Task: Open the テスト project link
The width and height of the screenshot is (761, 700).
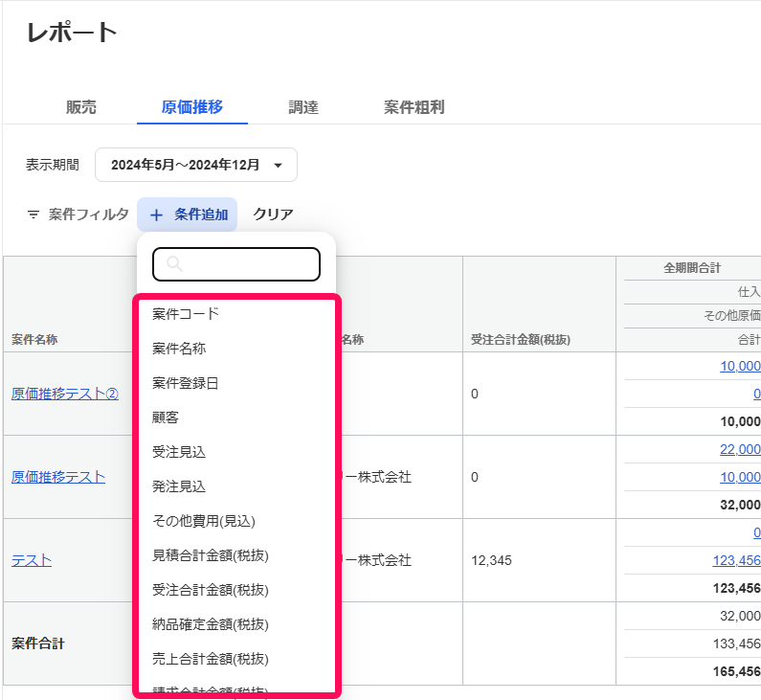Action: [32, 561]
